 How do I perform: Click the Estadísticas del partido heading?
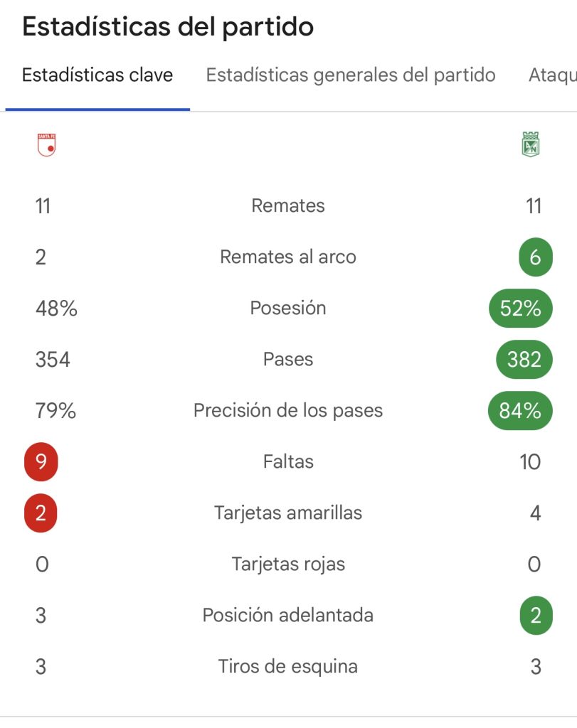pyautogui.click(x=168, y=27)
